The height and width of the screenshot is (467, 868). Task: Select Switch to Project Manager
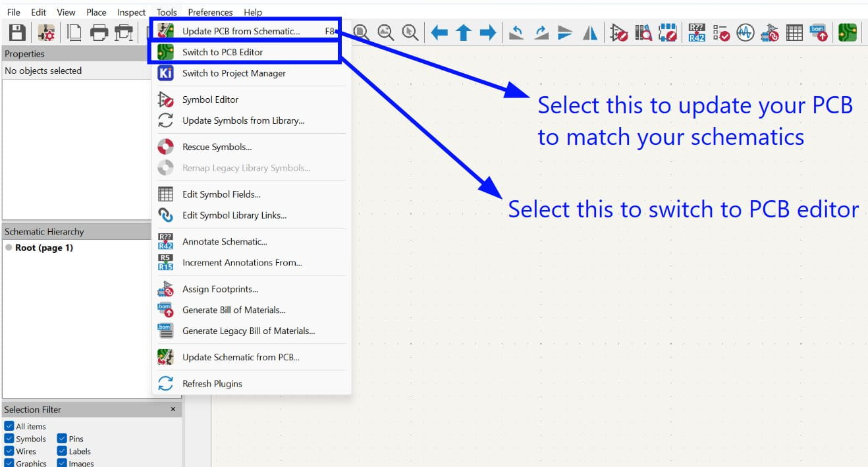[252, 73]
